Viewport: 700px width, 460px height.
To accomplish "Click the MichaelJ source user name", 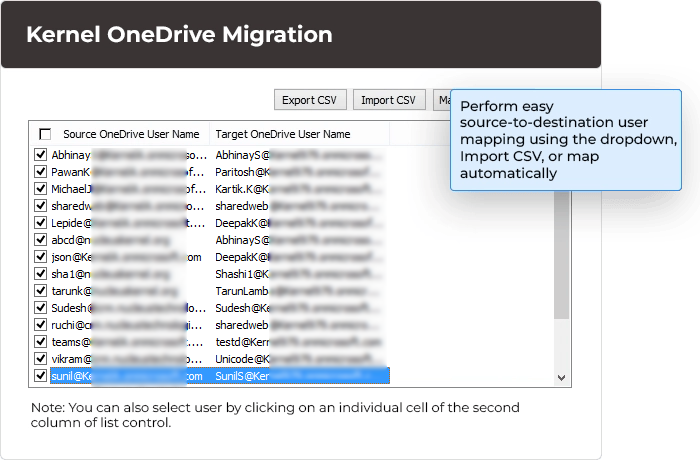I will 129,189.
